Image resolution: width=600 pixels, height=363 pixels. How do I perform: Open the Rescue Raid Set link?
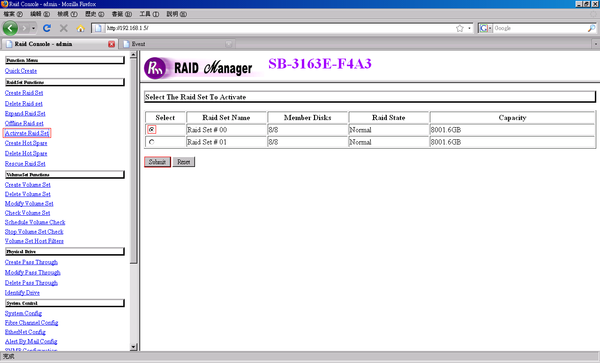point(25,163)
